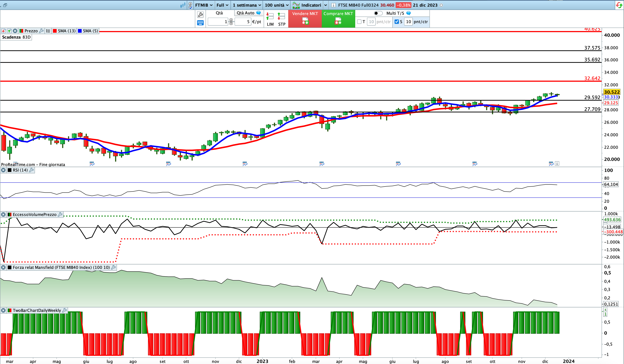
Task: Open TwoBarChartDailyWeekly settings wrench
Action: point(64,310)
